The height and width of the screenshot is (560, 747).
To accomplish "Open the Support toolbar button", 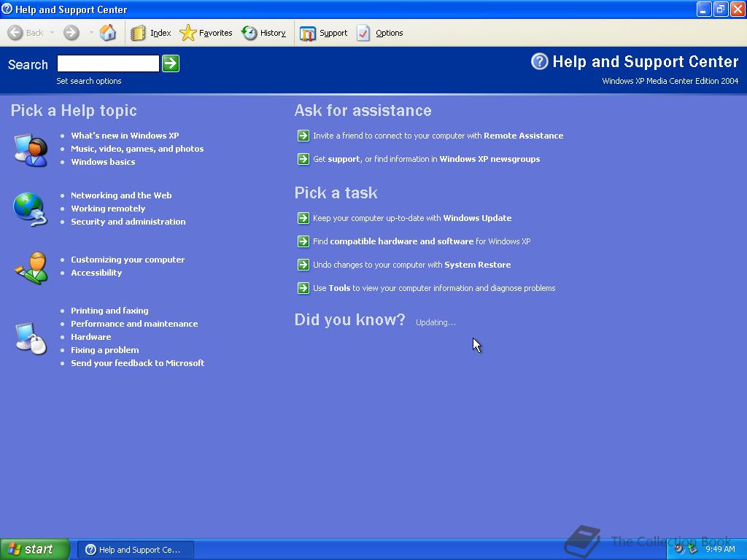I will pos(323,33).
